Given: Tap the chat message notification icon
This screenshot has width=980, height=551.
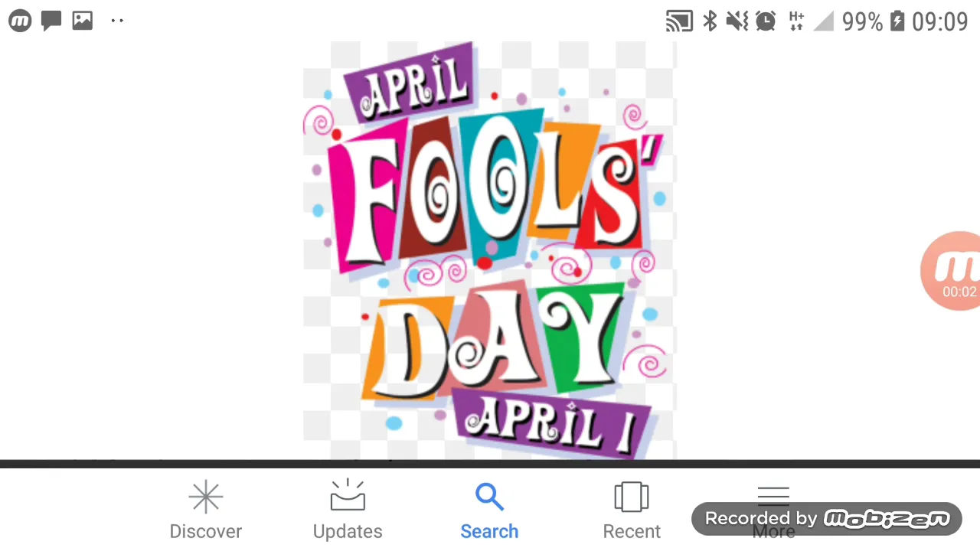Looking at the screenshot, I should tap(51, 21).
